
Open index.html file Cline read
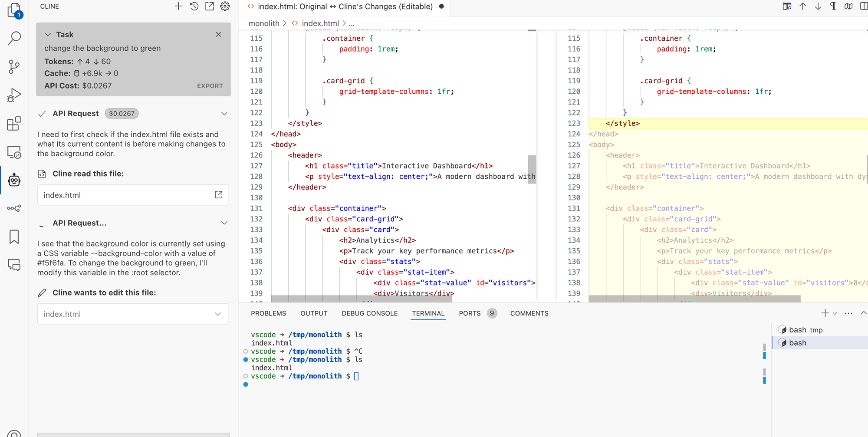[x=218, y=195]
